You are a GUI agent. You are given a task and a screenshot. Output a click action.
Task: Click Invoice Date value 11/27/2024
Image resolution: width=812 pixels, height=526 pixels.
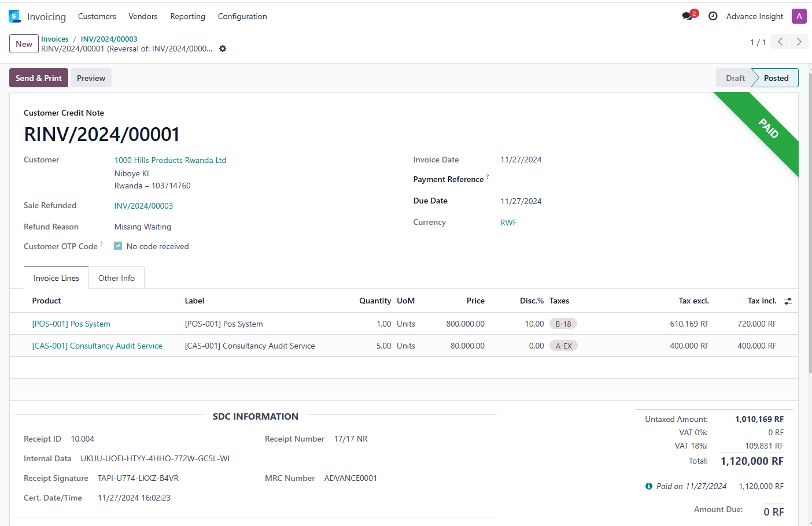[521, 160]
